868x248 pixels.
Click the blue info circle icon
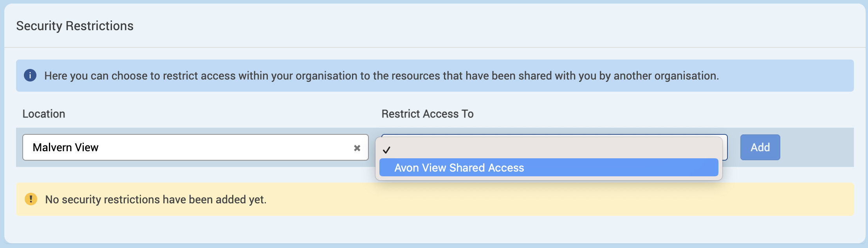pyautogui.click(x=30, y=75)
